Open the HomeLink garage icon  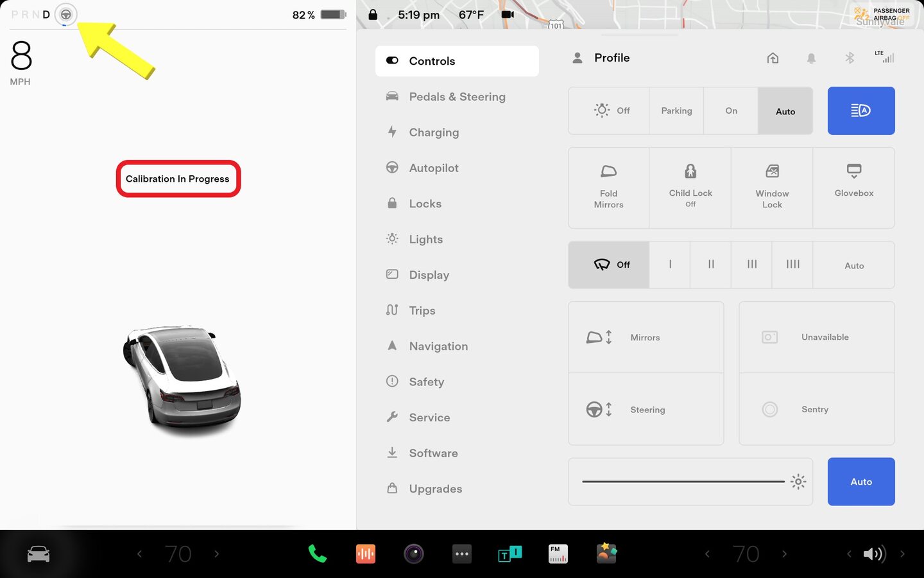pos(773,58)
